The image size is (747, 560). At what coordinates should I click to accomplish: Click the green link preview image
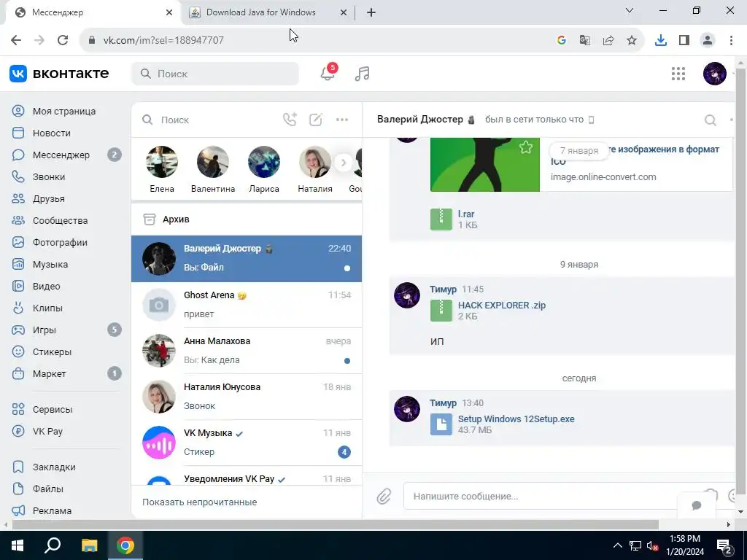485,165
